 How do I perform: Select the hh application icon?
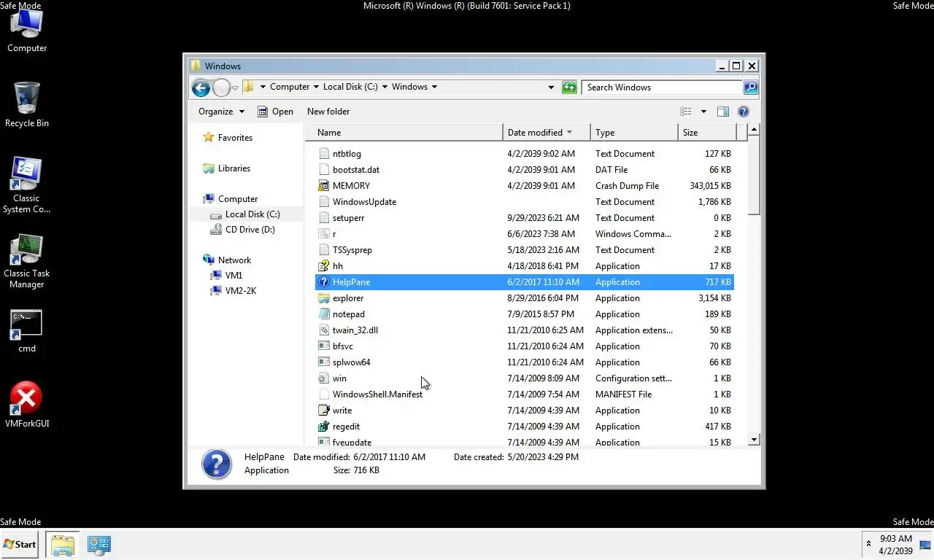click(x=325, y=266)
